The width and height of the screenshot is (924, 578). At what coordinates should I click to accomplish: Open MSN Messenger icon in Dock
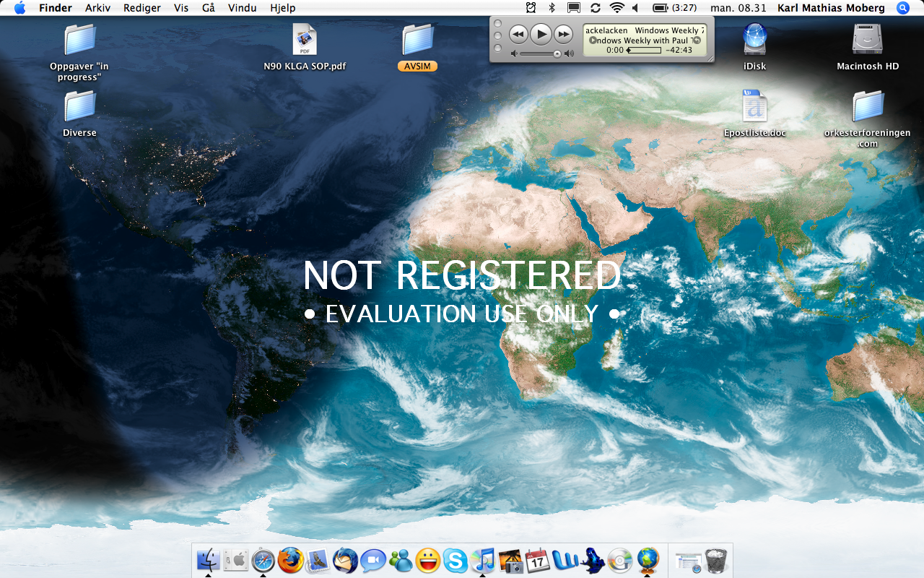tap(401, 560)
